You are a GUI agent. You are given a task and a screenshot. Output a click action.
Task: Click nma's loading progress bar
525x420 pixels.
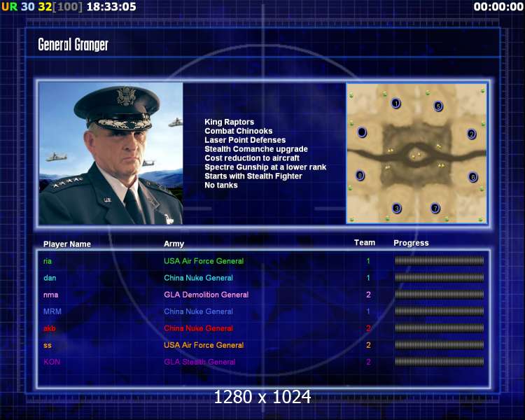(440, 295)
